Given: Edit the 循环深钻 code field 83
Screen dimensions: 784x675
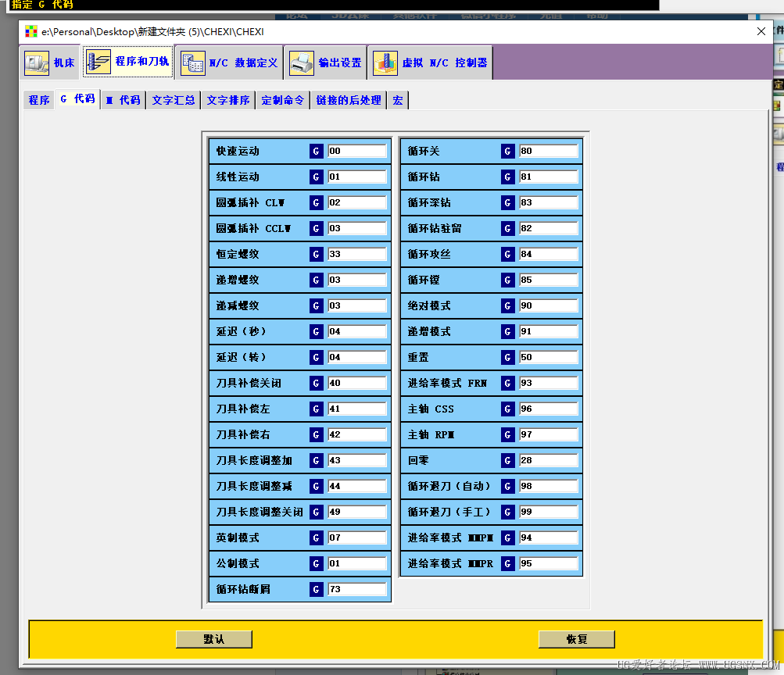Looking at the screenshot, I should [549, 202].
